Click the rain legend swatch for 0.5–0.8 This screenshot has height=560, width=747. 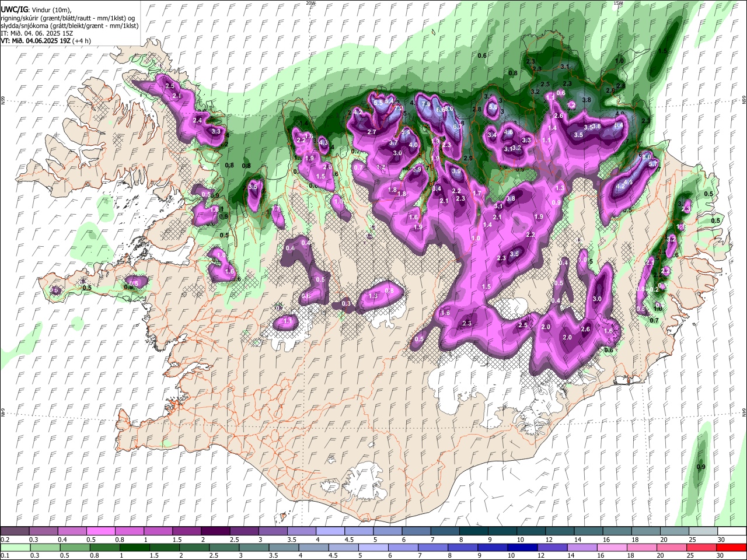pyautogui.click(x=75, y=547)
